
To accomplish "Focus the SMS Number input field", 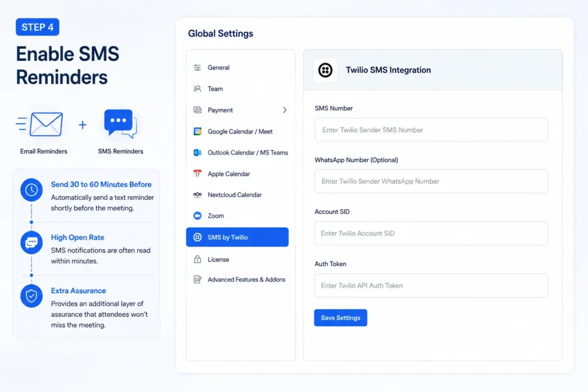I will pos(431,130).
